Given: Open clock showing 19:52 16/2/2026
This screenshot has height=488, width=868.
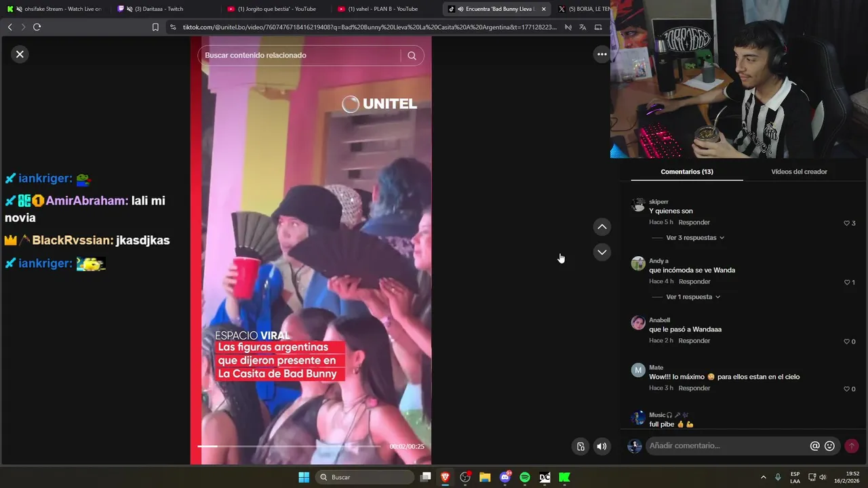Looking at the screenshot, I should click(x=847, y=477).
